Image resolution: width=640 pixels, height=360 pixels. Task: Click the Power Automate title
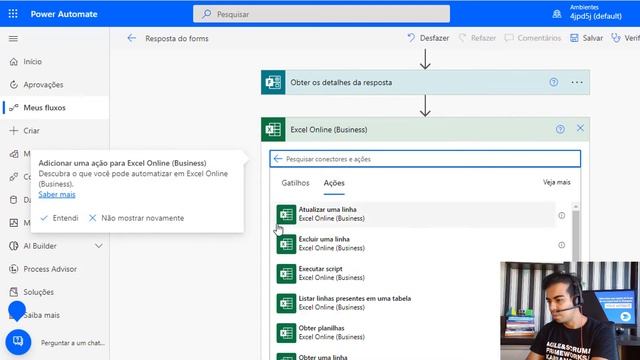click(64, 14)
